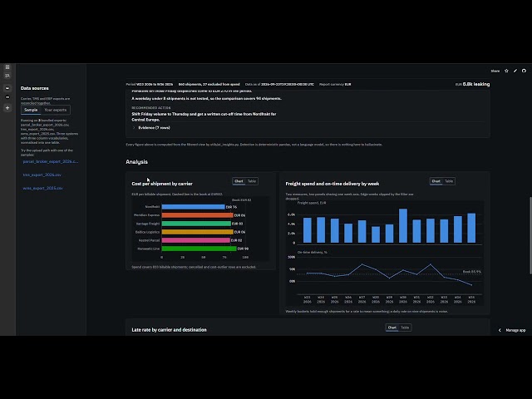Image resolution: width=532 pixels, height=399 pixels.
Task: Click the yellow Baltica Logistics bar
Action: tap(198, 232)
